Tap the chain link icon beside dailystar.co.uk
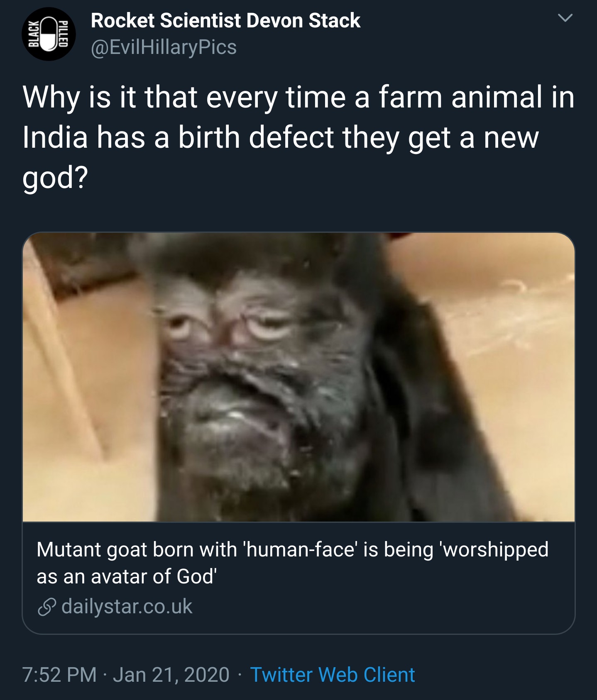Screen dimensions: 597x700 click(x=46, y=607)
